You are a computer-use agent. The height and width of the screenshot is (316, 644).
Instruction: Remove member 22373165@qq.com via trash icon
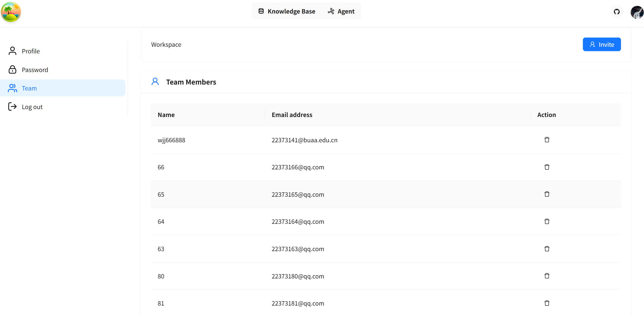point(547,194)
